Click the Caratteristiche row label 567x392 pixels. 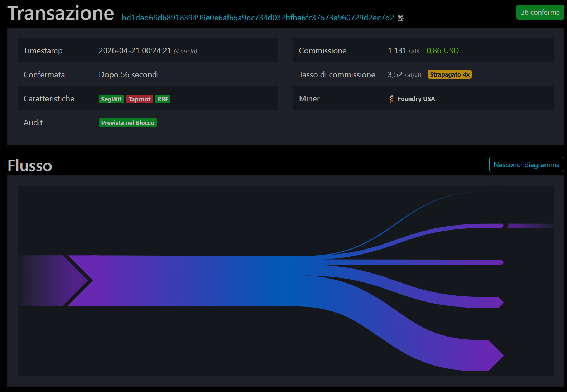49,99
